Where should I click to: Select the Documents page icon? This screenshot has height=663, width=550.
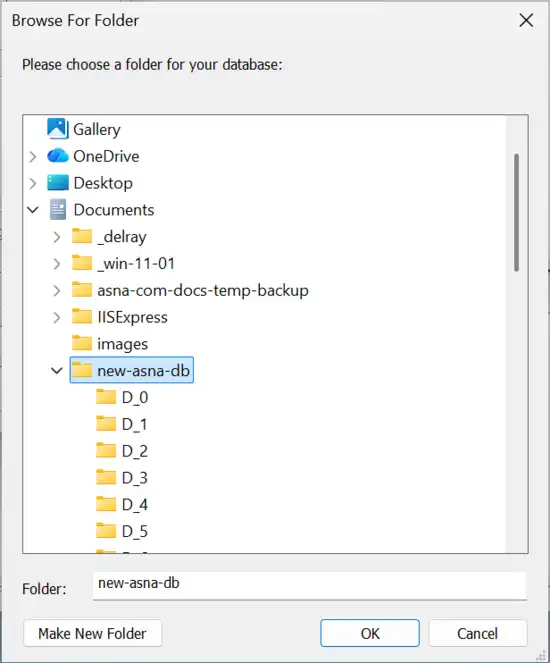click(58, 210)
